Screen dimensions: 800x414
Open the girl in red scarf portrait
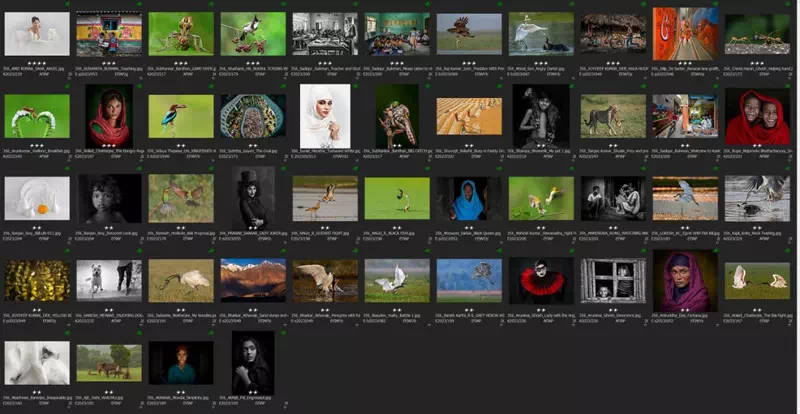click(109, 116)
